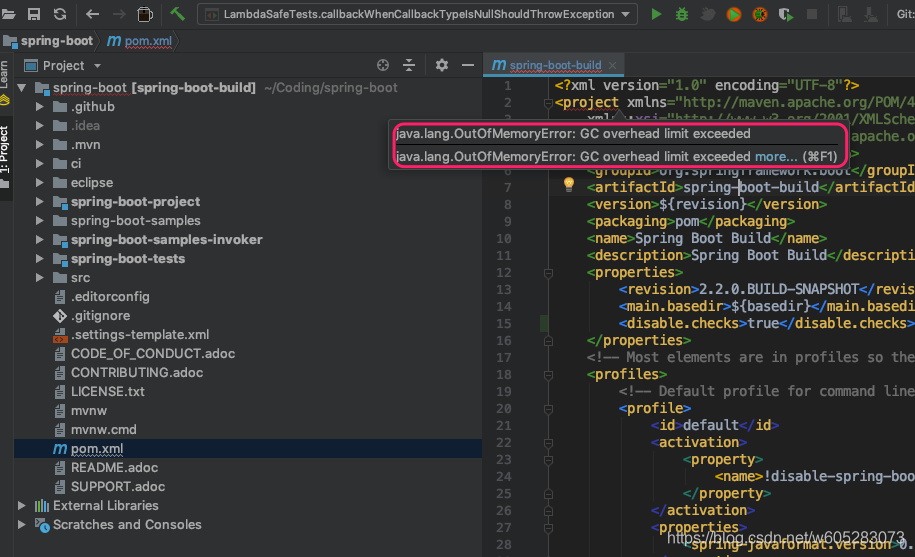Select the mvnw file
This screenshot has height=557, width=915.
pos(89,411)
